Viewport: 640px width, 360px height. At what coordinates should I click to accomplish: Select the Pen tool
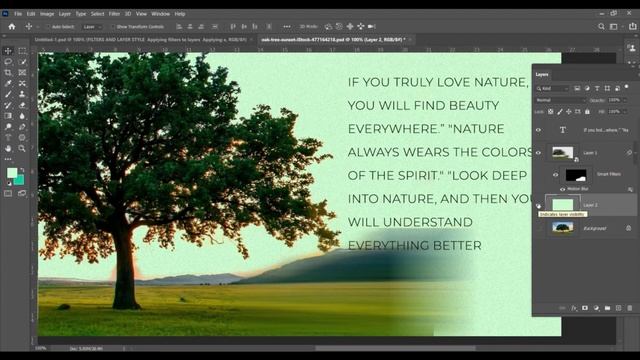(x=22, y=127)
